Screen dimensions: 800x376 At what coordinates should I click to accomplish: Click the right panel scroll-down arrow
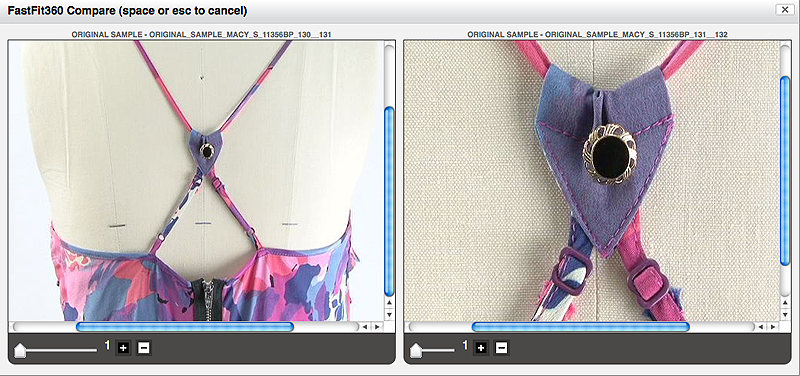785,315
